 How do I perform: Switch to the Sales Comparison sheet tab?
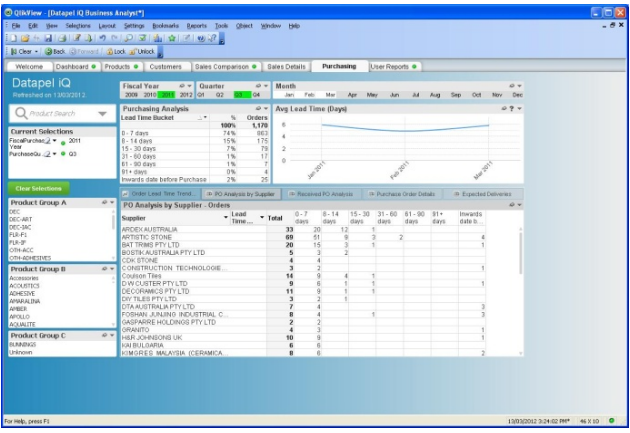(225, 67)
